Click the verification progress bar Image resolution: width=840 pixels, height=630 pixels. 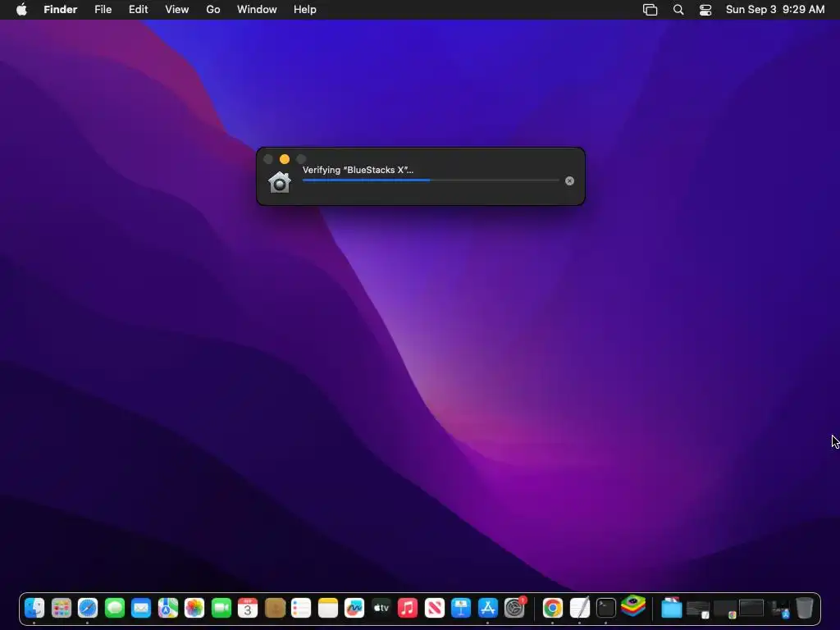coord(431,180)
